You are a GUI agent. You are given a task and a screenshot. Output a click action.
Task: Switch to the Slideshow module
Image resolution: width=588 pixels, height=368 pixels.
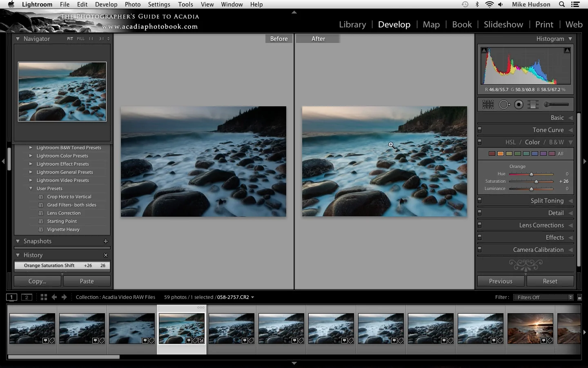coord(503,25)
